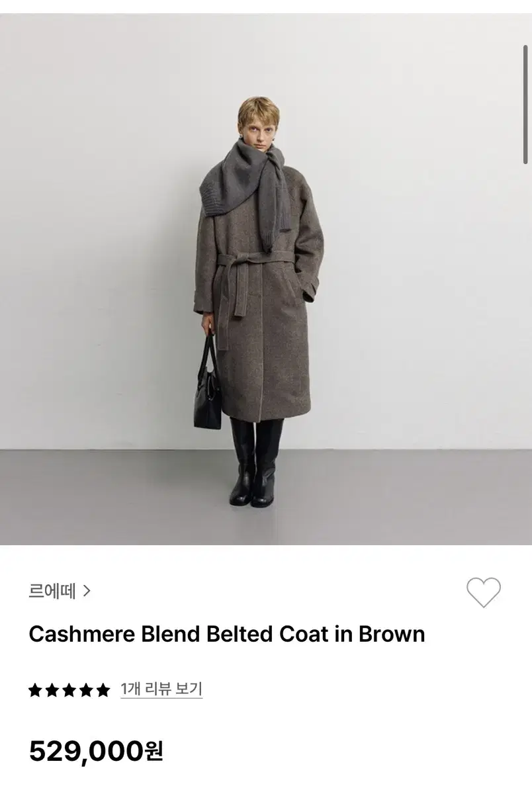Click the fourth star in the rating
532x794 pixels.
86,690
